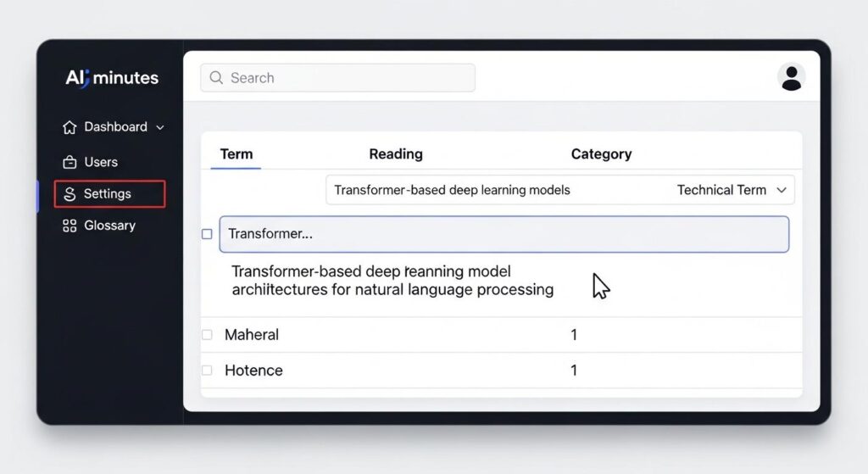Image resolution: width=868 pixels, height=474 pixels.
Task: Click the Transformer... term input field
Action: click(x=504, y=234)
